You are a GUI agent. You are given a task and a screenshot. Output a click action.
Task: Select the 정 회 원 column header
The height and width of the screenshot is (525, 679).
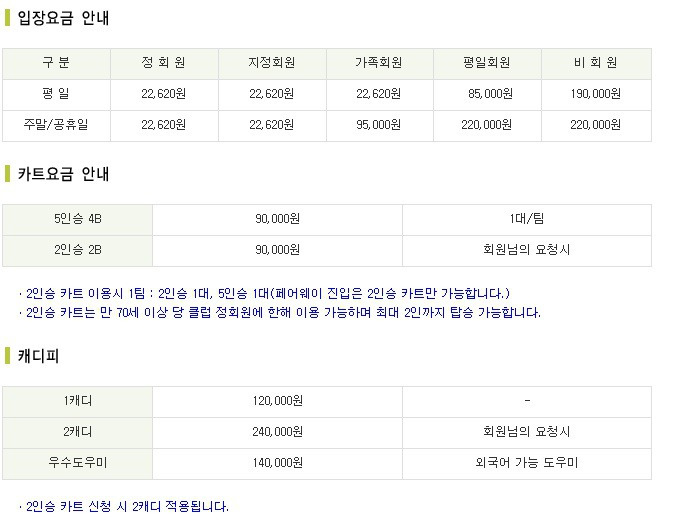tap(164, 63)
